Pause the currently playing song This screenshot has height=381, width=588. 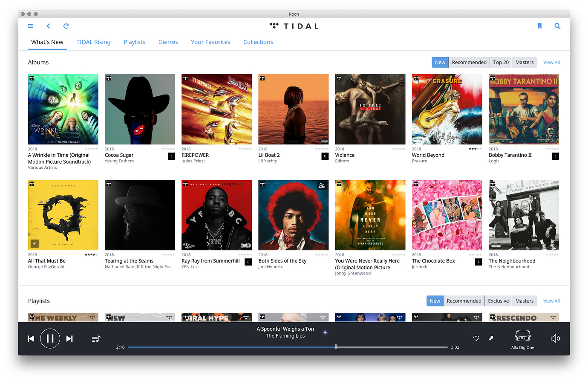coord(50,338)
